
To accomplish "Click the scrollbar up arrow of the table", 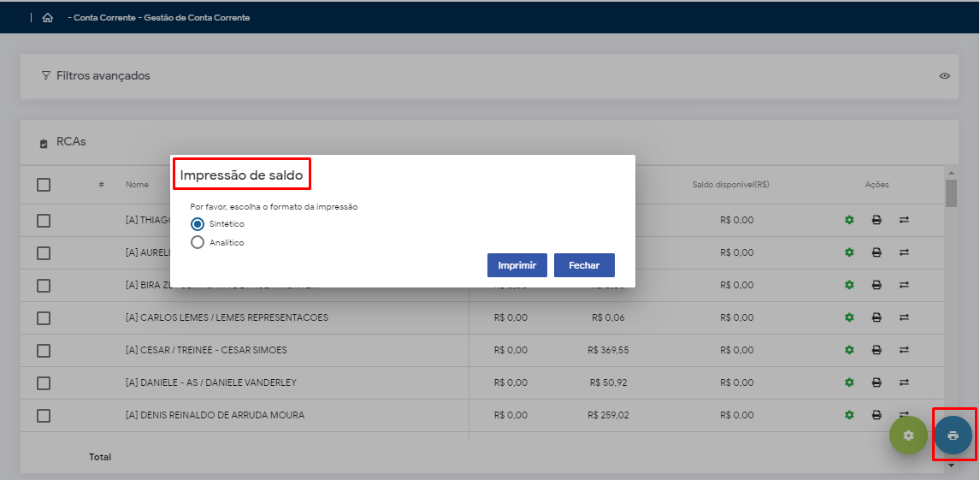I will coord(951,173).
